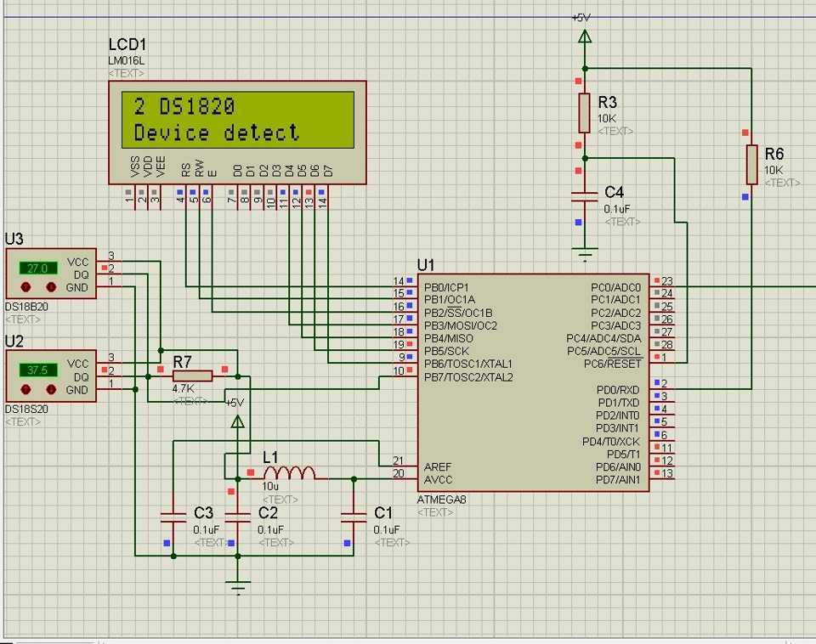Click the 'LCD1' reference label
This screenshot has height=644, width=816.
pos(127,44)
